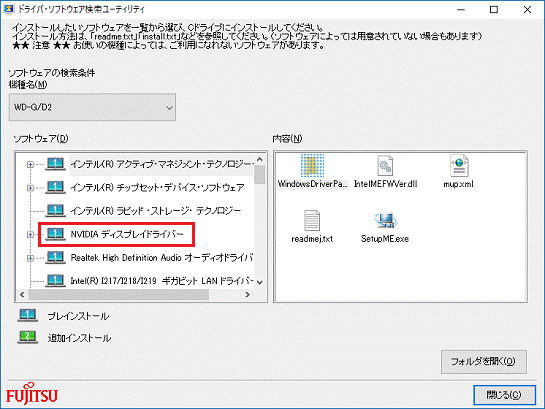545x409 pixels.
Task: Select NVIDIA ディスプレイドライバー in the software list
Action: 127,234
